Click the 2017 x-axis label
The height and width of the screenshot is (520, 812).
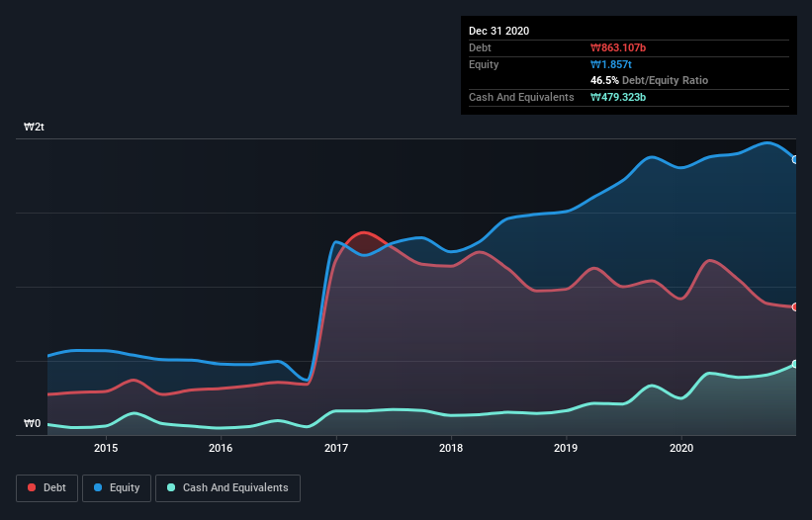pyautogui.click(x=336, y=448)
